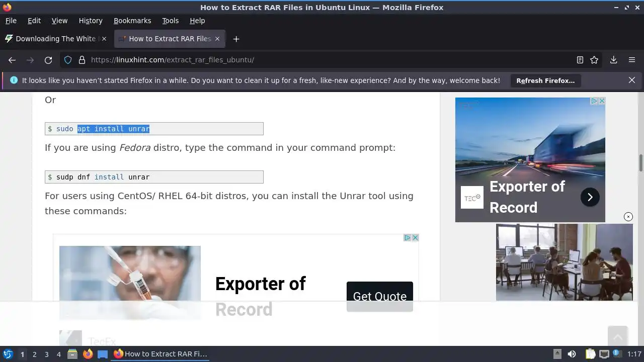Go back to the previous page
This screenshot has height=362, width=644.
[x=12, y=60]
